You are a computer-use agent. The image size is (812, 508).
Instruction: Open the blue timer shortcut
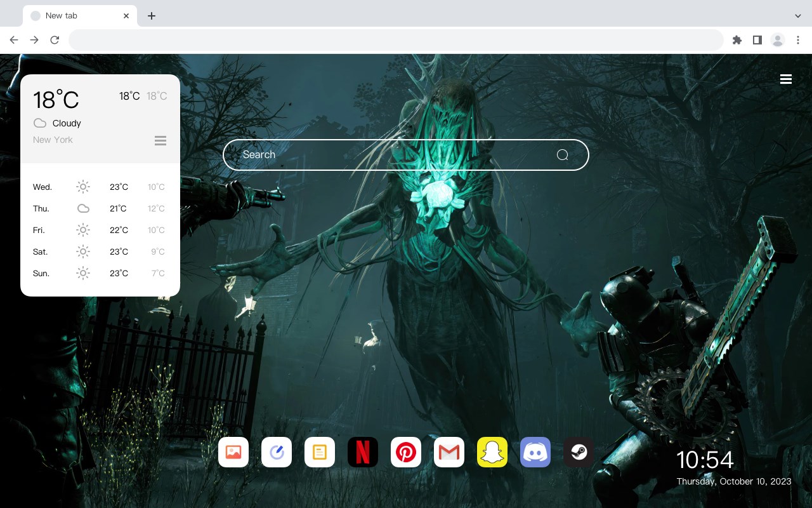[x=277, y=452]
